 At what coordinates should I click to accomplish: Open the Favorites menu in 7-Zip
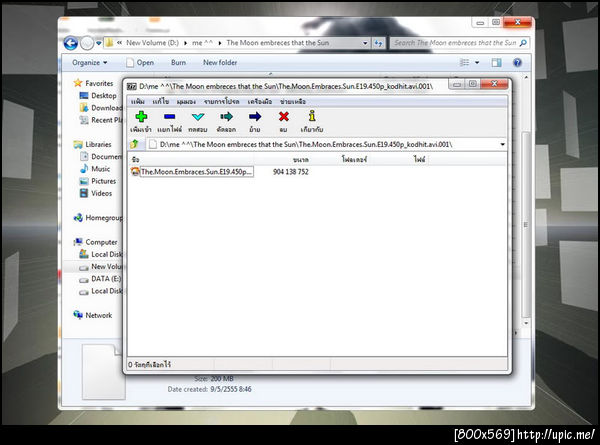[x=221, y=101]
